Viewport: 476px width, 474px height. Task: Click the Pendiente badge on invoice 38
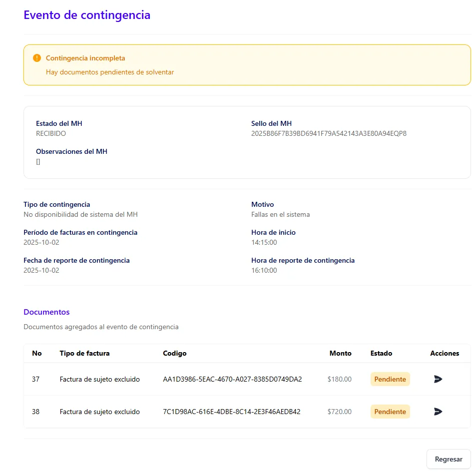[390, 412]
